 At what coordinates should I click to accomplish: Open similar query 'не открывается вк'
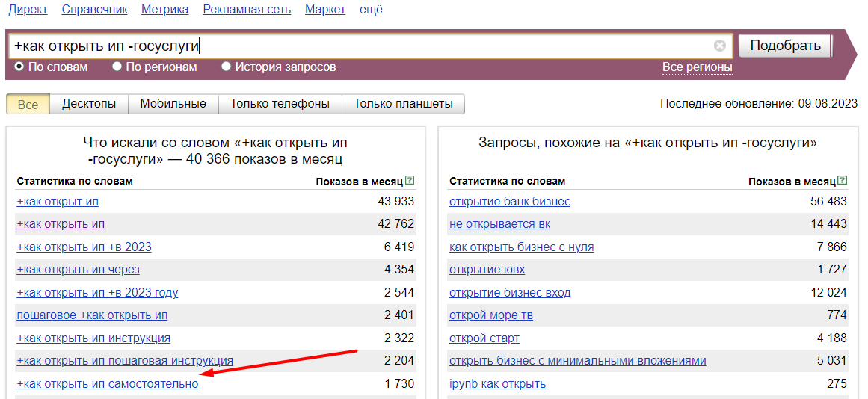click(x=500, y=224)
